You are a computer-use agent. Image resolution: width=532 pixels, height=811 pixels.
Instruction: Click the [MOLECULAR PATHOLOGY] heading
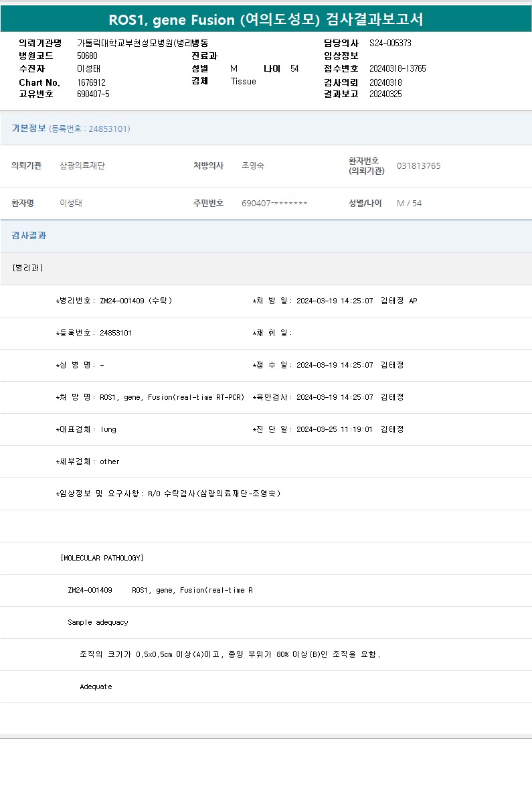tap(102, 558)
